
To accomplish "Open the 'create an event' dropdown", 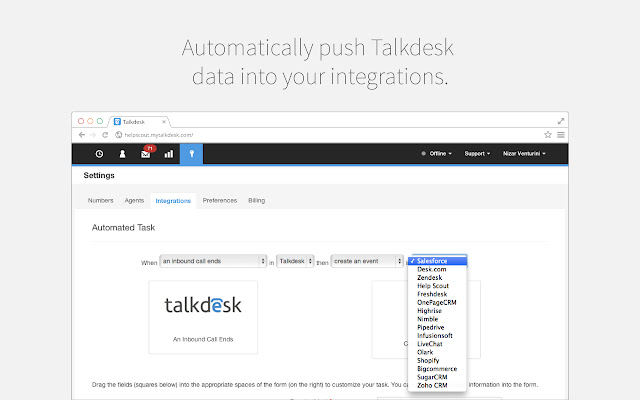I will [367, 261].
